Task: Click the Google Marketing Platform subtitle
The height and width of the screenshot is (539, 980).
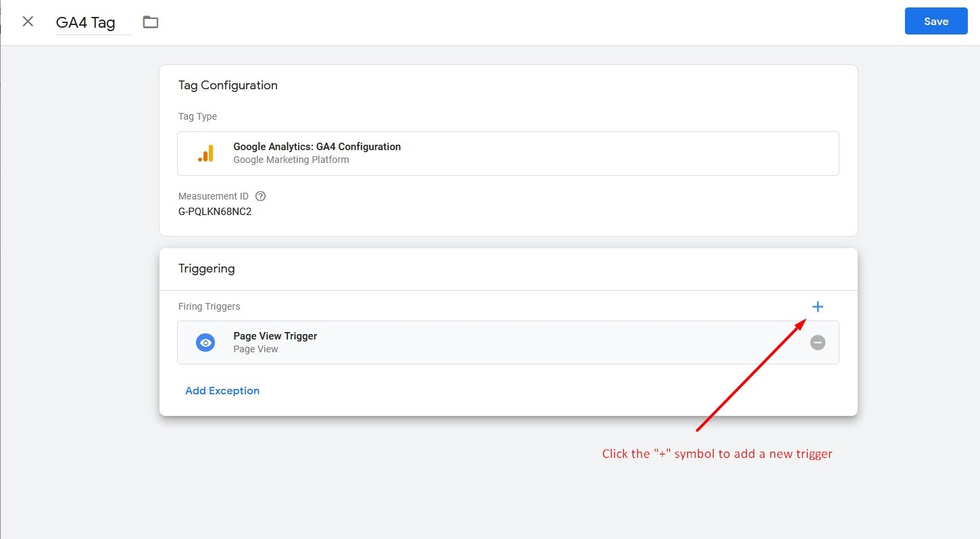Action: coord(291,160)
